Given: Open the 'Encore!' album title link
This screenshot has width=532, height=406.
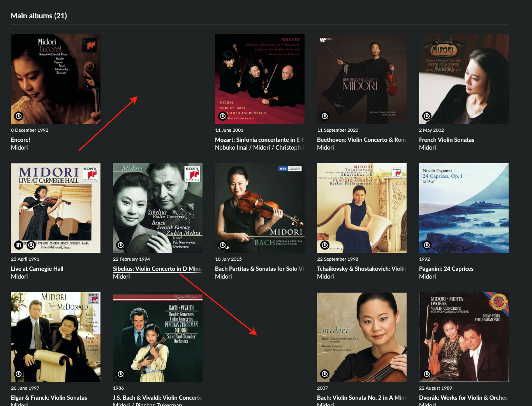Looking at the screenshot, I should (20, 140).
